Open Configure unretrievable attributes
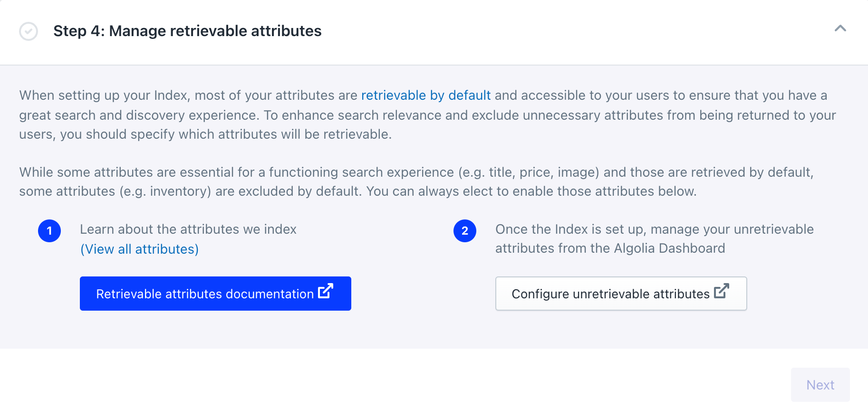 tap(621, 293)
